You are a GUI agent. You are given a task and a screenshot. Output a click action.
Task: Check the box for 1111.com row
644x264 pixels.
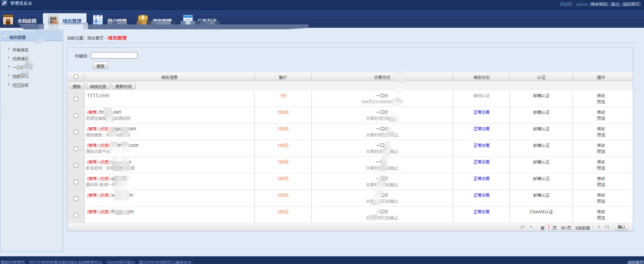tap(76, 99)
